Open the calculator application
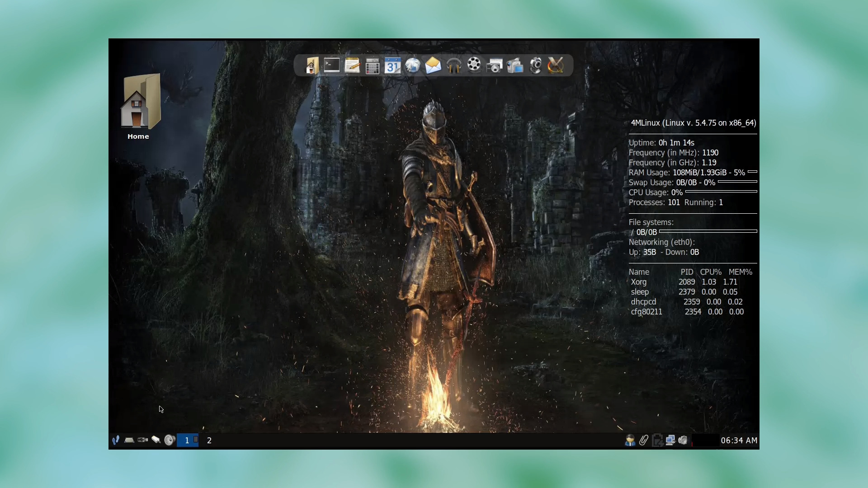The width and height of the screenshot is (868, 488). pyautogui.click(x=372, y=65)
